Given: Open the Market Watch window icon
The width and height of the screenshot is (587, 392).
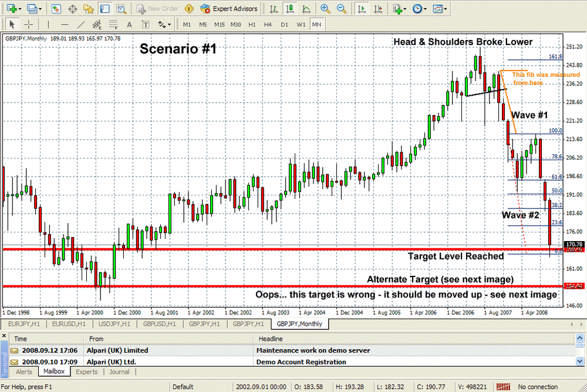Looking at the screenshot, I should pyautogui.click(x=56, y=9).
